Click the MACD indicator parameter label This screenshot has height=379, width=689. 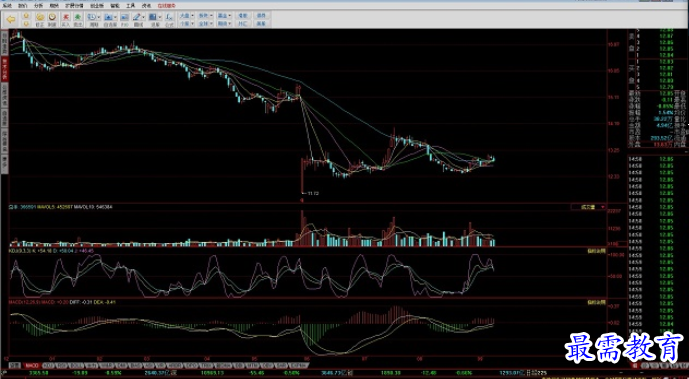pyautogui.click(x=26, y=302)
